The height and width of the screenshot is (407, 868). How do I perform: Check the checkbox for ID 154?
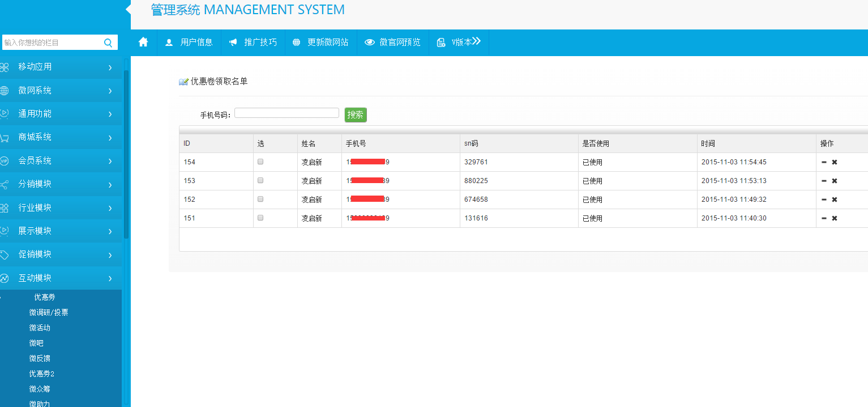click(260, 162)
